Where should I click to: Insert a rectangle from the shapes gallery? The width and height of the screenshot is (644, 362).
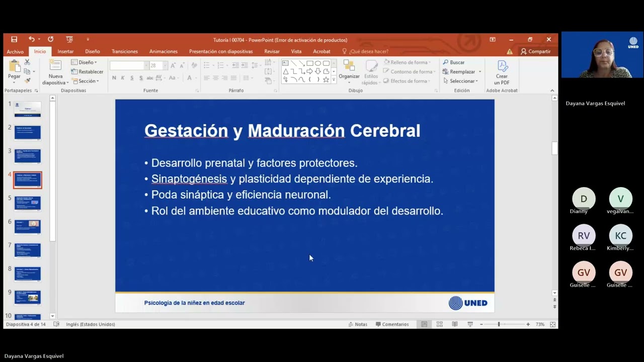point(310,63)
